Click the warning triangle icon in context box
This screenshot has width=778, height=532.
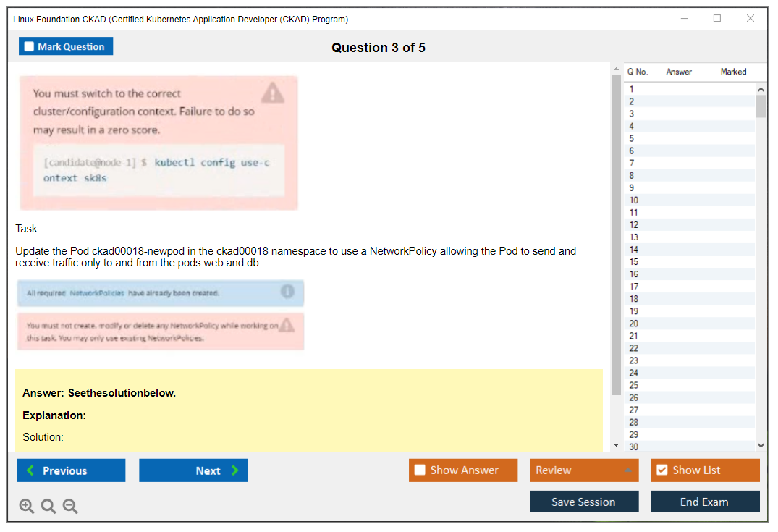272,93
